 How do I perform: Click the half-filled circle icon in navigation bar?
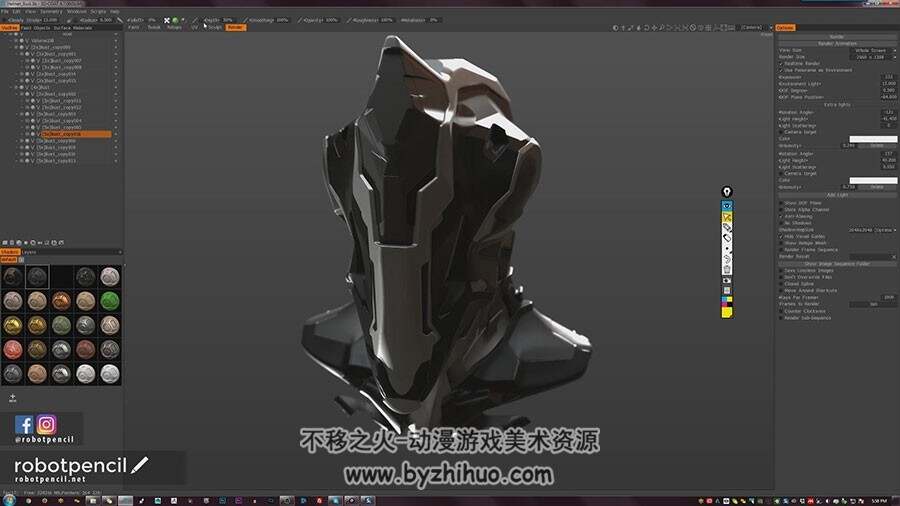pos(615,28)
